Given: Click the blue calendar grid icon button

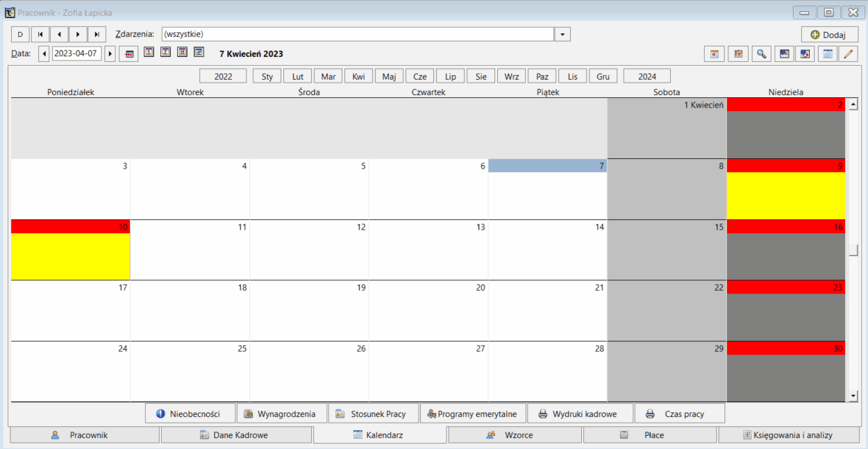Looking at the screenshot, I should 827,54.
